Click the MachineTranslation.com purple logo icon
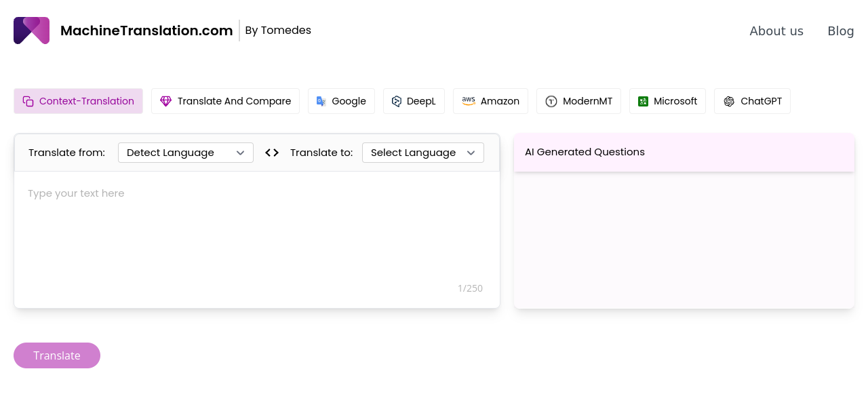This screenshot has height=407, width=868. point(31,31)
